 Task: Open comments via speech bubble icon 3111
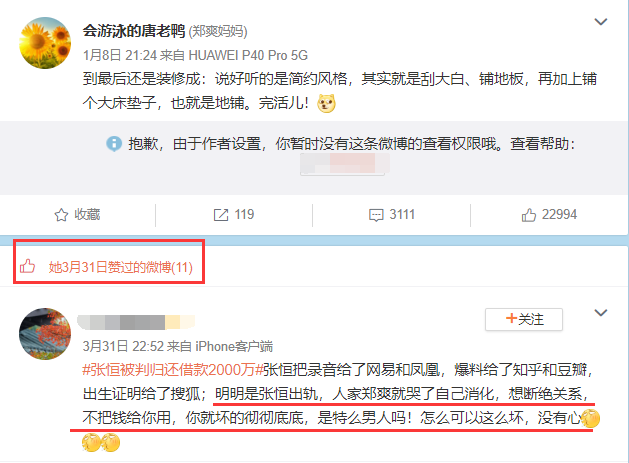(376, 215)
